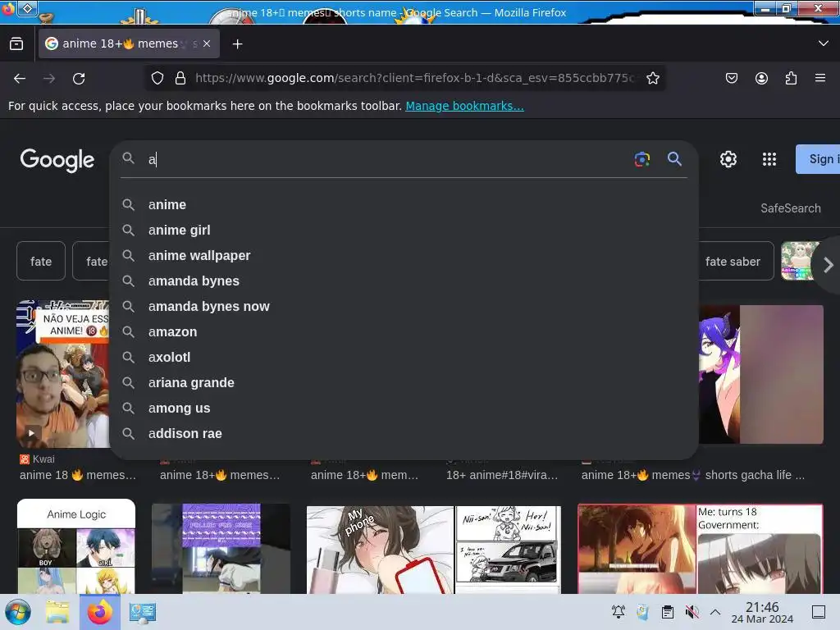Viewport: 840px width, 630px height.
Task: Open the Nii-san comic image result
Action: [508, 550]
